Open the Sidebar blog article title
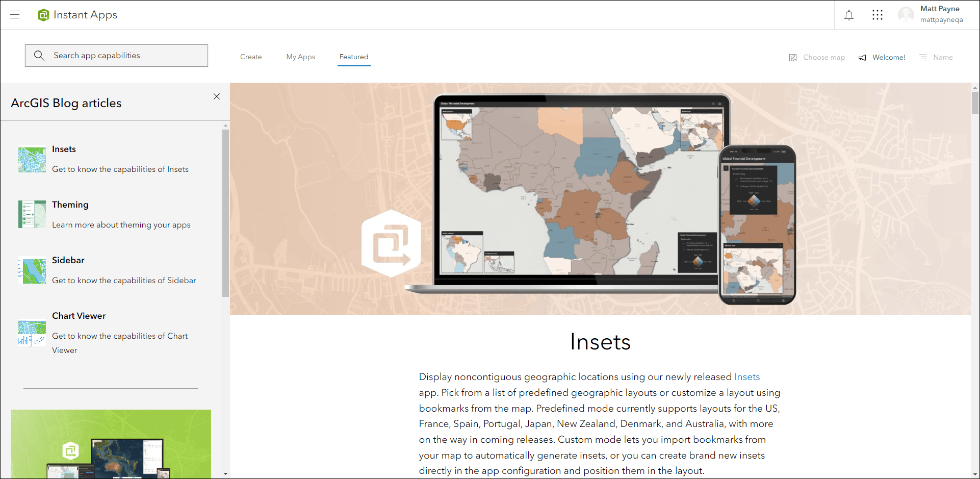 pos(68,260)
